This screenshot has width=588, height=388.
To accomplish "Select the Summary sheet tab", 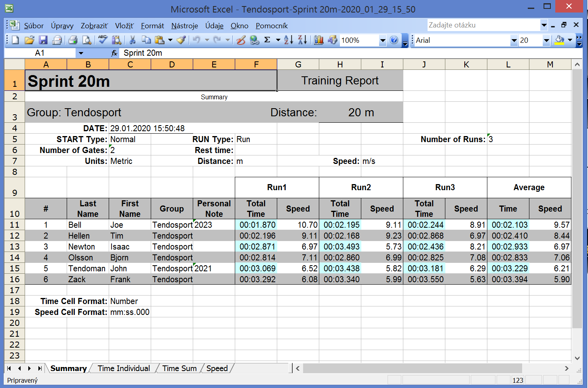I will pyautogui.click(x=68, y=368).
